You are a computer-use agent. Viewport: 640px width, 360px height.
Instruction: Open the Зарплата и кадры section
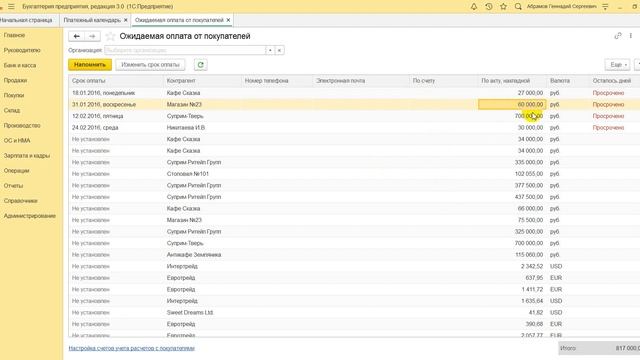point(27,156)
